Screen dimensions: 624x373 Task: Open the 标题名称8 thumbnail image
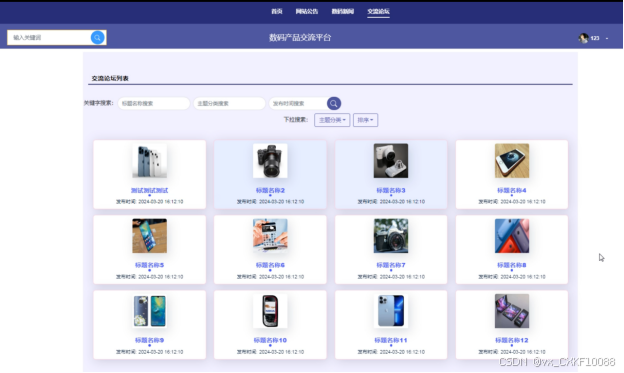512,236
